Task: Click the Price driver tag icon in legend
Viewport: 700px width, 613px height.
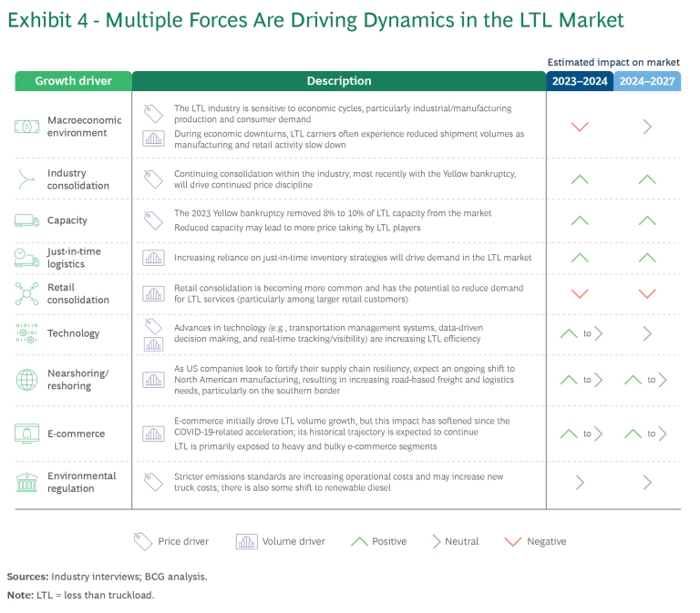Action: 142,541
